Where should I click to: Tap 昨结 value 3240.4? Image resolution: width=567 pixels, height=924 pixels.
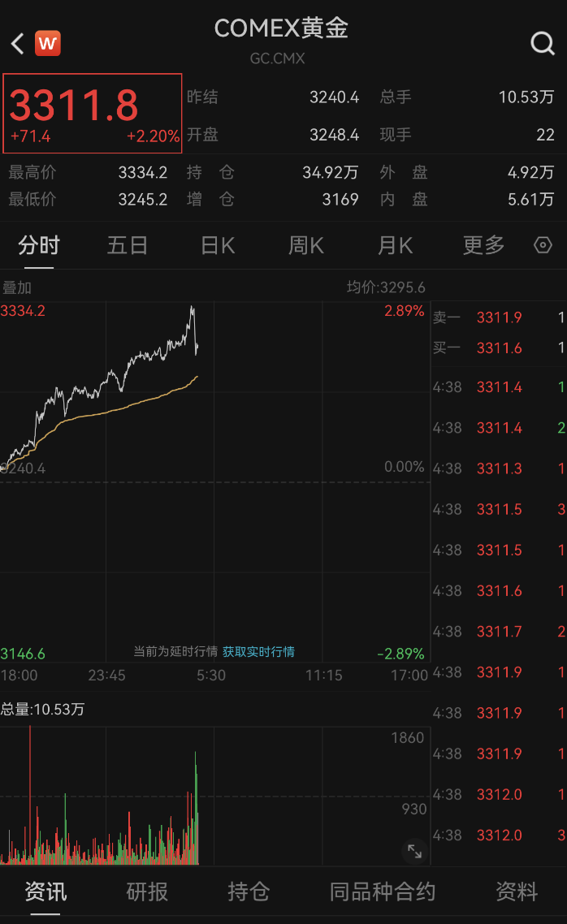pyautogui.click(x=334, y=97)
